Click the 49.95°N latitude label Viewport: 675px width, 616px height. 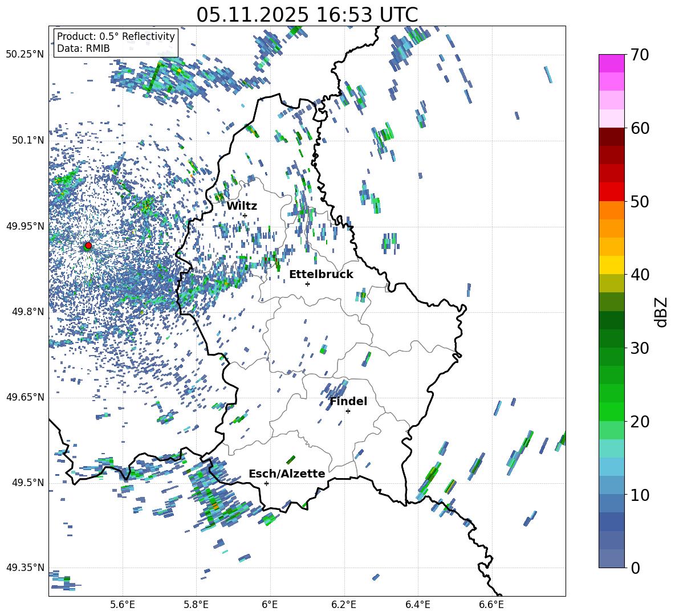25,226
